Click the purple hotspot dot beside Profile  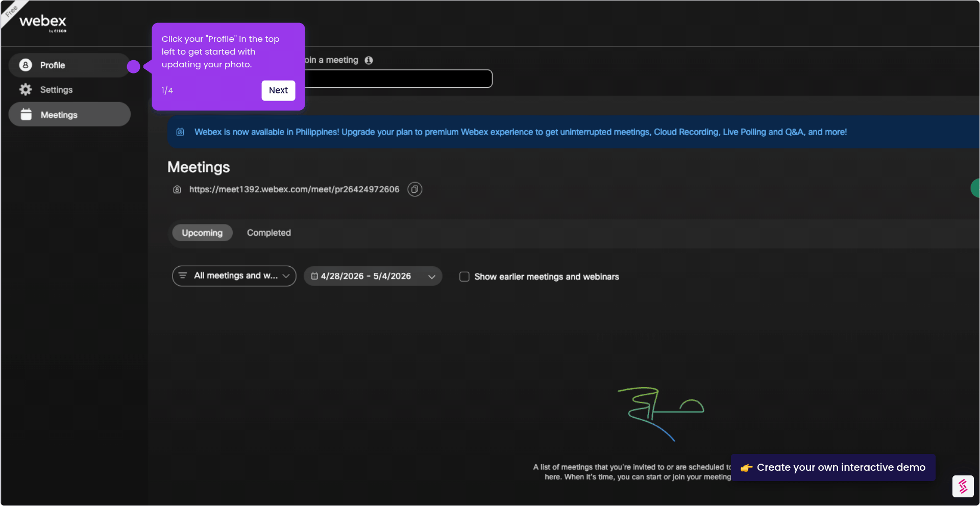[133, 67]
